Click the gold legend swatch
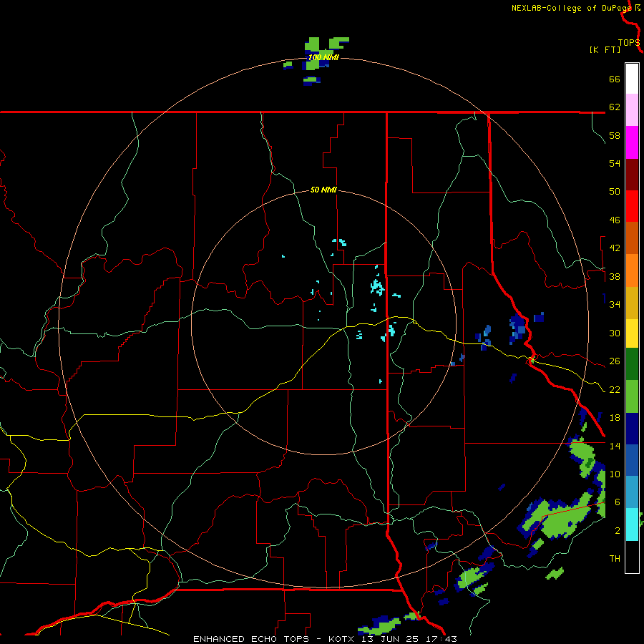The image size is (644, 644). coord(632,303)
